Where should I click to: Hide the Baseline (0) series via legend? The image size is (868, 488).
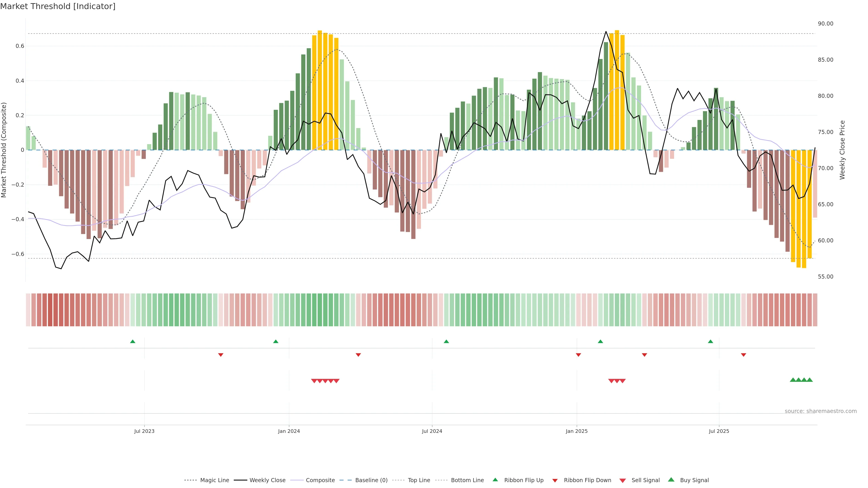371,480
